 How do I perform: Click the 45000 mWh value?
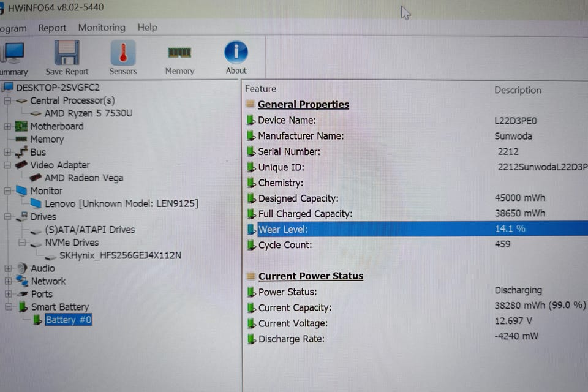pos(520,198)
